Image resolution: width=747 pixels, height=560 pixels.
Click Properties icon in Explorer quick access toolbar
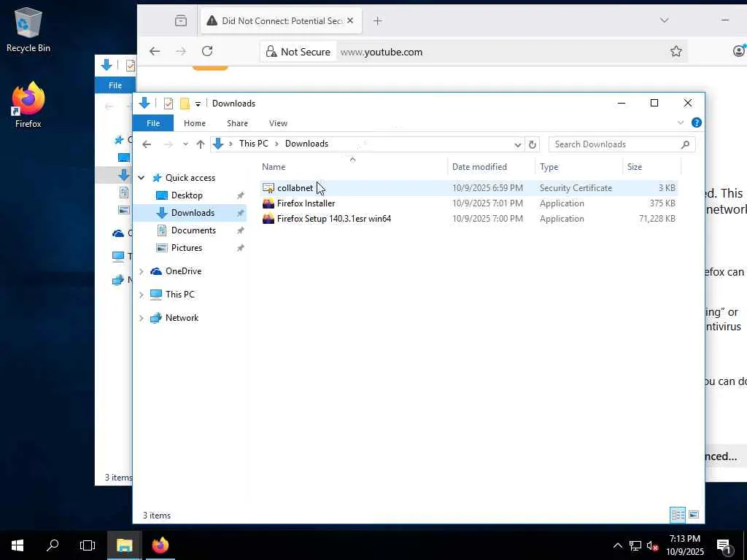pyautogui.click(x=169, y=104)
